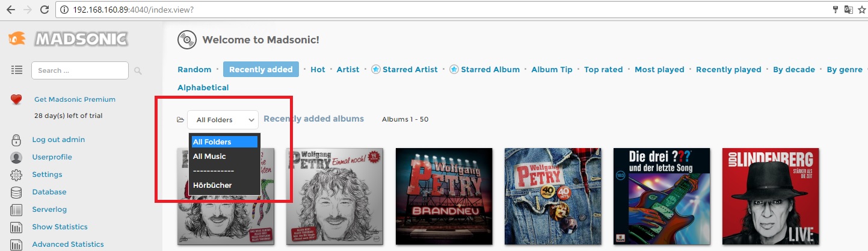
Task: Open the Advanced Statistics link
Action: click(x=68, y=244)
